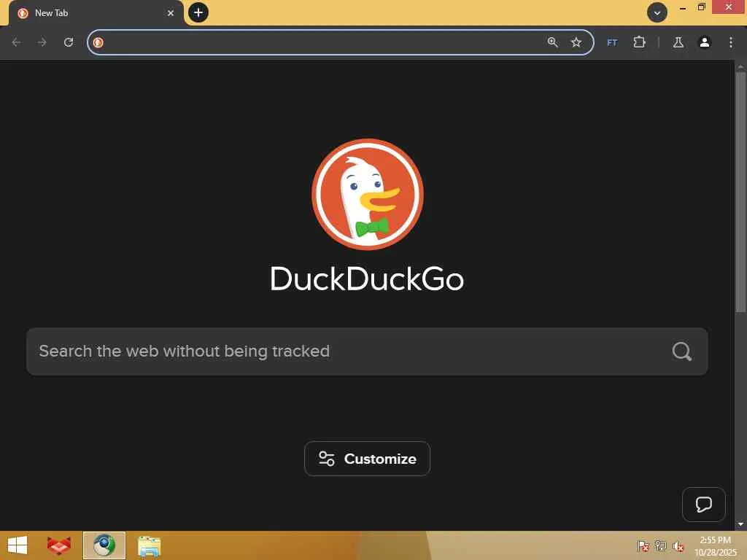Click the page vertical scrollbar thumb
This screenshot has height=560, width=747.
(x=740, y=192)
